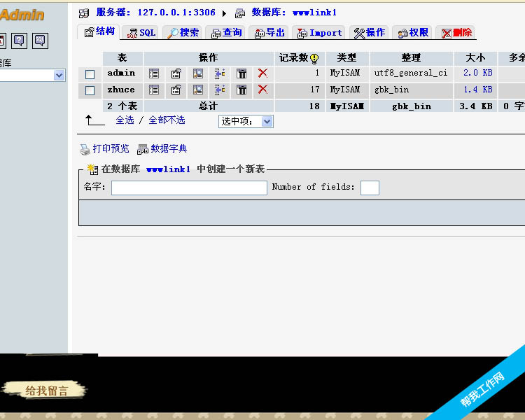Switch to the 搜索 tab

[183, 33]
